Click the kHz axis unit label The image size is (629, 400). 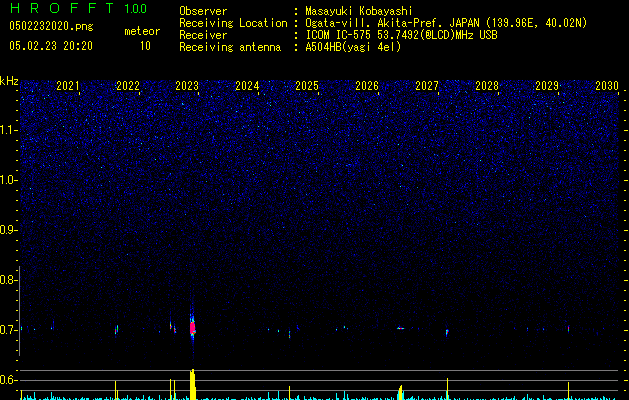tap(9, 81)
